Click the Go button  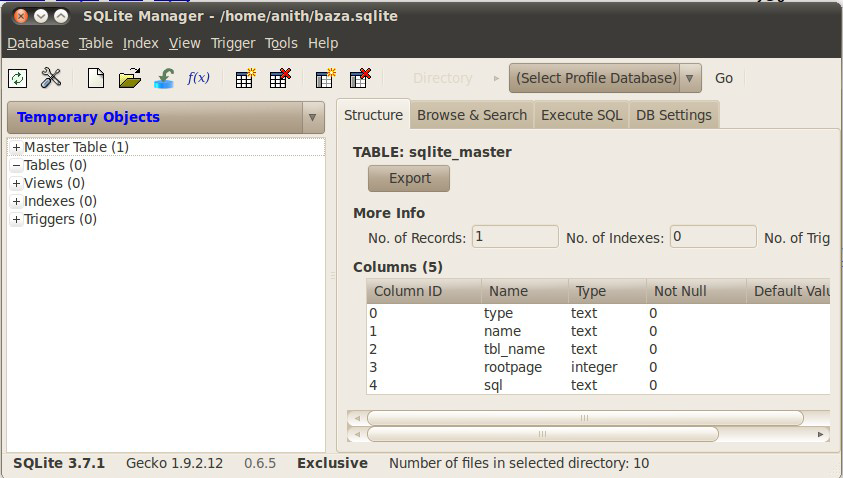724,79
